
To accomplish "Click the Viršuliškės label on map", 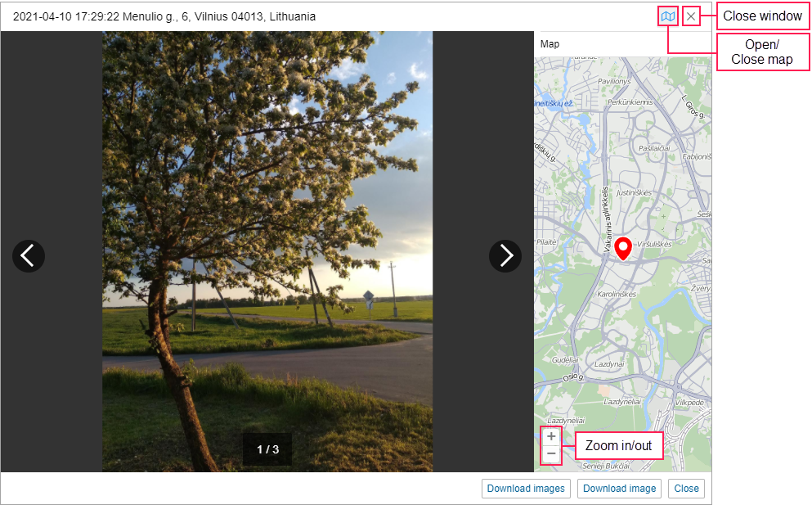I will [x=654, y=244].
